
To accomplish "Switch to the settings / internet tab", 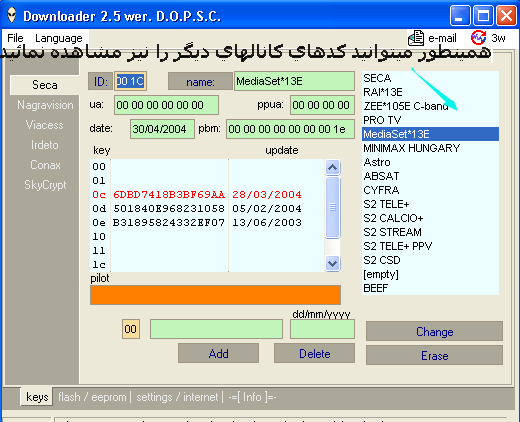I will [177, 397].
